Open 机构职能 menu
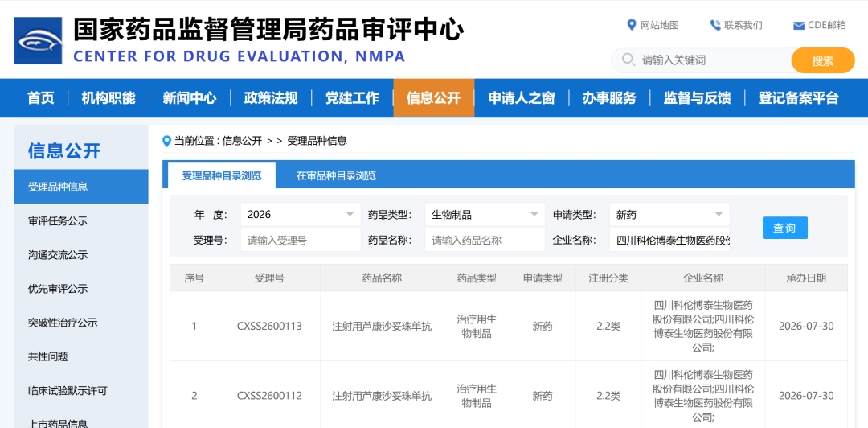 pyautogui.click(x=108, y=98)
